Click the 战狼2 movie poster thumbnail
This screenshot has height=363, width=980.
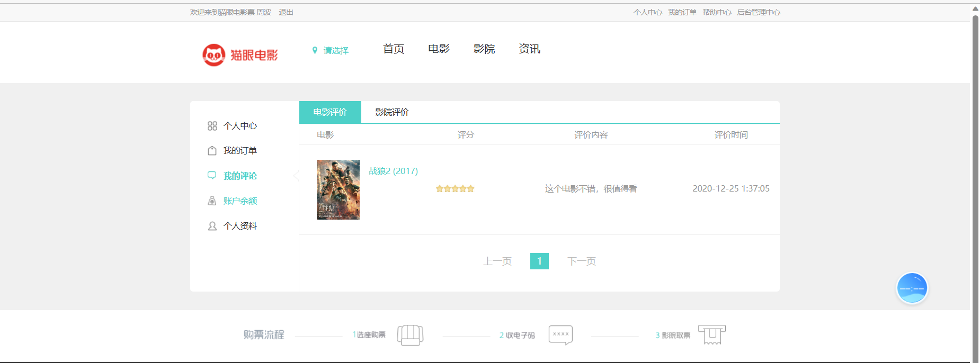click(338, 189)
